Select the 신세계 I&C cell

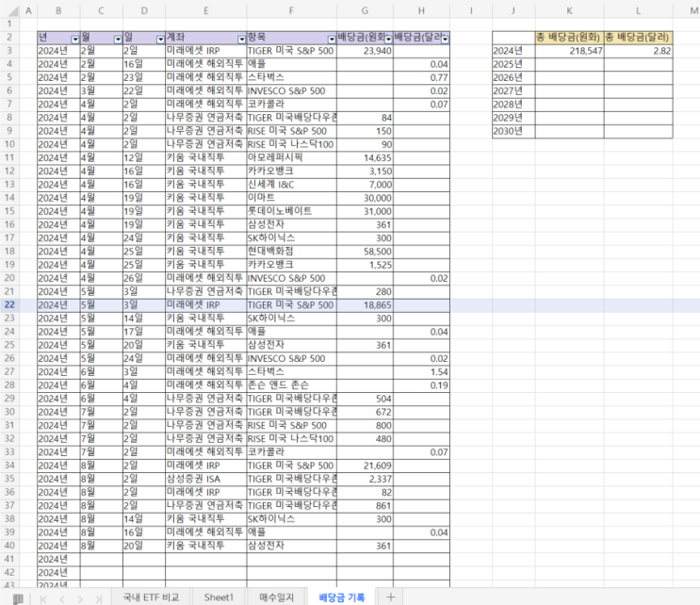291,185
